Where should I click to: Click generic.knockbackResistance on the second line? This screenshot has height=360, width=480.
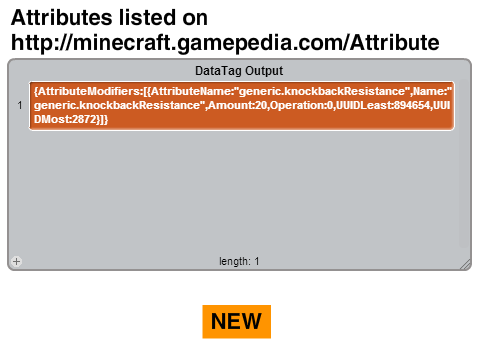[x=117, y=105]
